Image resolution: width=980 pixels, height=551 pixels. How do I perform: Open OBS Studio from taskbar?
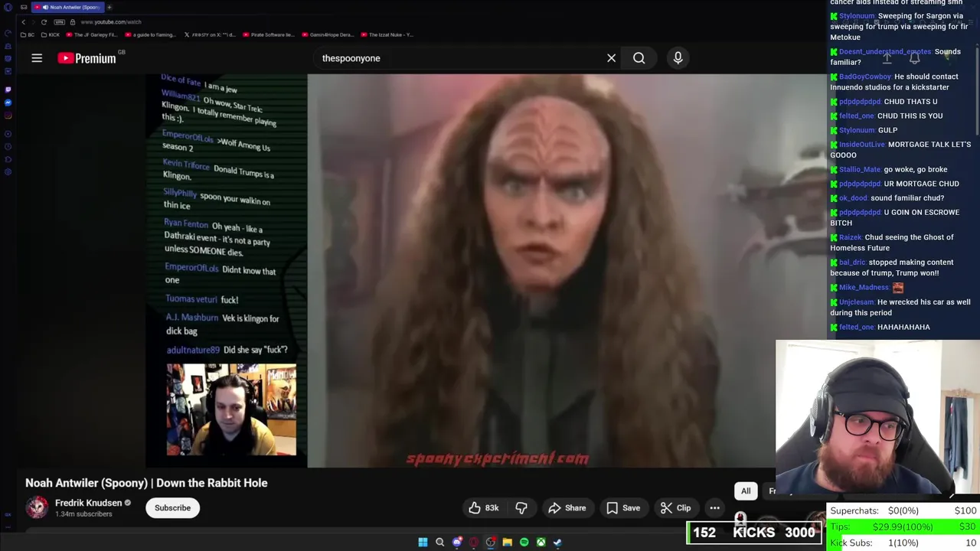[491, 542]
